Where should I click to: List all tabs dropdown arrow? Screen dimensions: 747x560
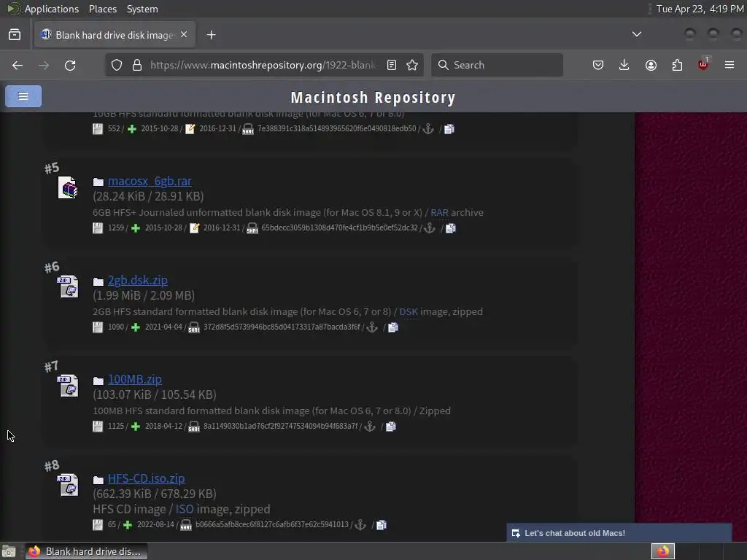pos(636,34)
